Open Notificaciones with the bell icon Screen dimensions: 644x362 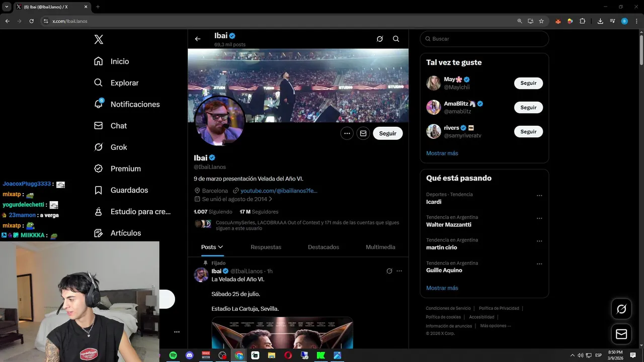point(127,104)
